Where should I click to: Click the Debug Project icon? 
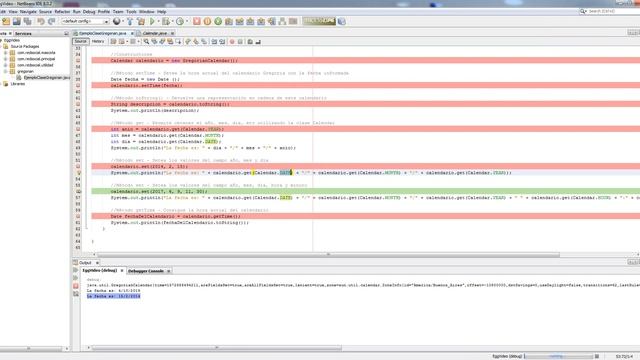point(165,21)
